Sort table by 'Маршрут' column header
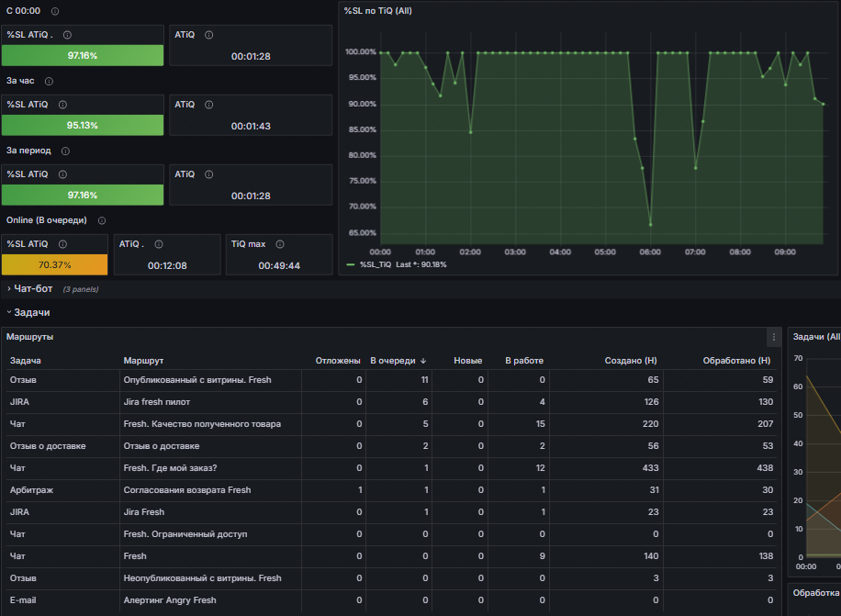Image resolution: width=841 pixels, height=616 pixels. click(143, 361)
